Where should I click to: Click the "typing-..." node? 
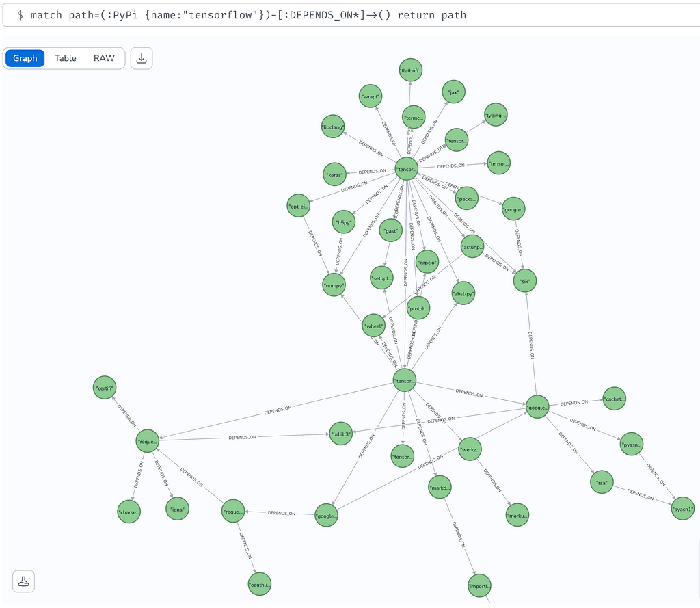click(496, 115)
